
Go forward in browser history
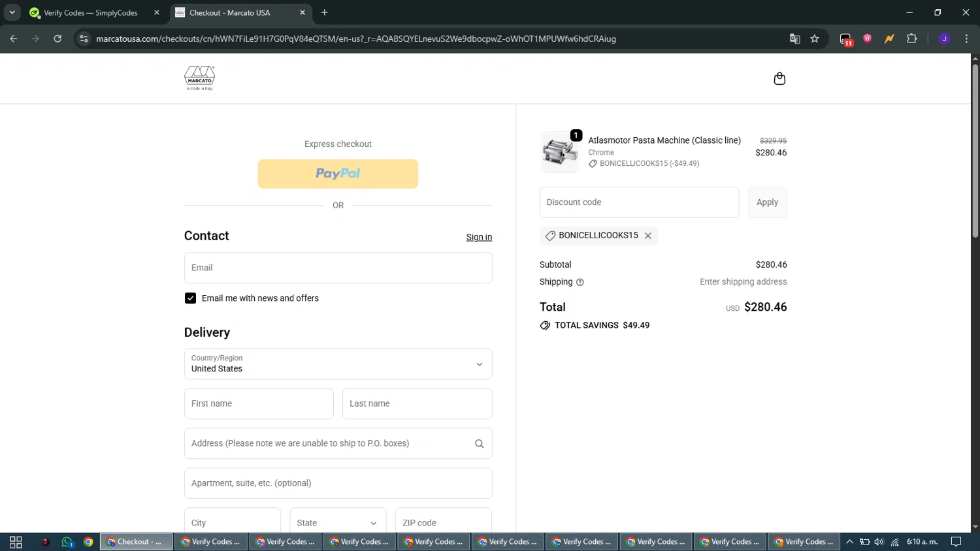pyautogui.click(x=35, y=39)
